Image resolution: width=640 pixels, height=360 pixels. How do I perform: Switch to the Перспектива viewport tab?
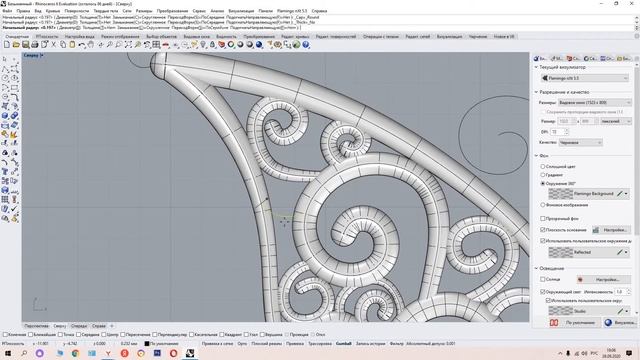tap(36, 326)
